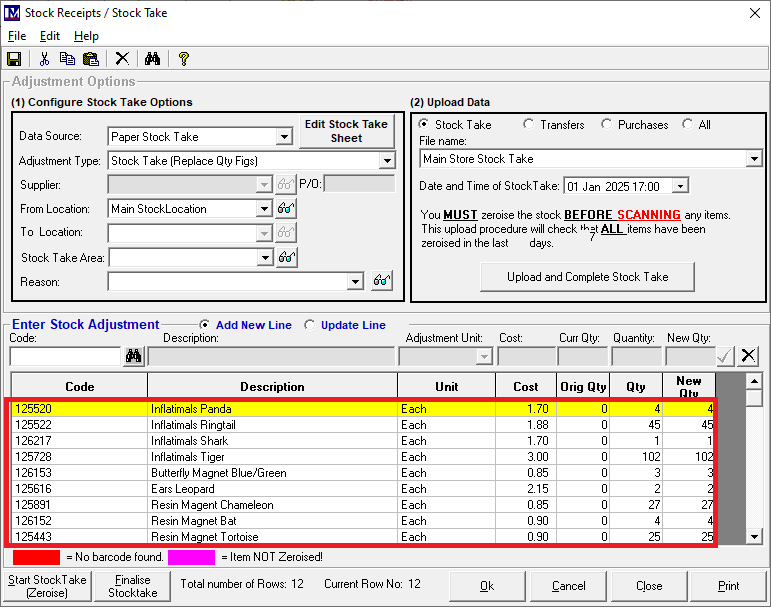Choose the Purchases upload radio button
The image size is (771, 609).
coord(607,125)
